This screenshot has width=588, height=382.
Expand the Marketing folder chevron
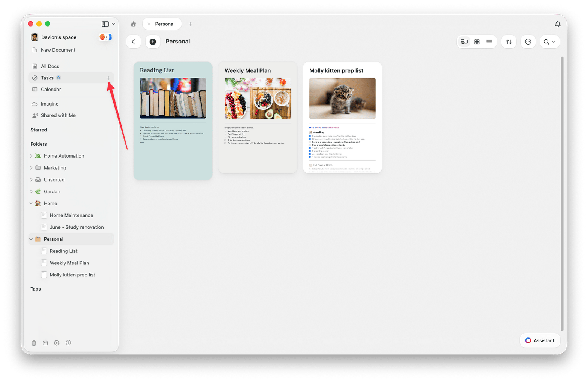(x=31, y=168)
